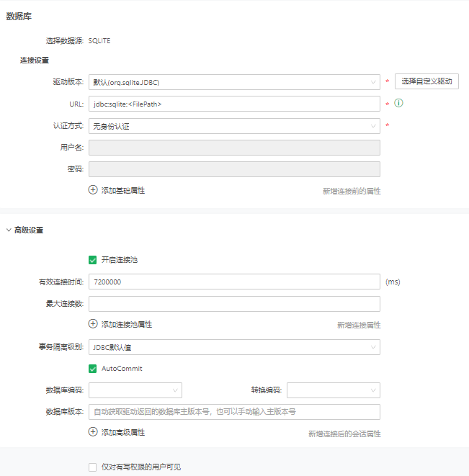Click the 新增连接属性 hint text

point(359,325)
